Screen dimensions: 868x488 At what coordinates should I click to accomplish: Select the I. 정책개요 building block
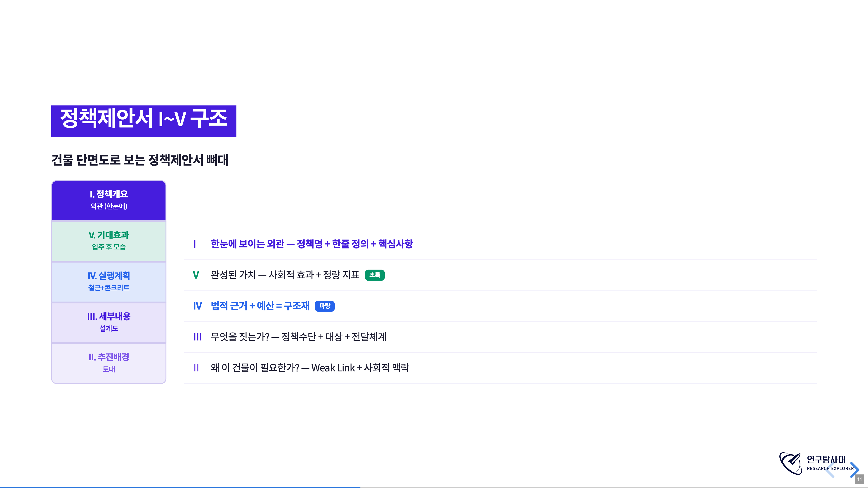[108, 200]
